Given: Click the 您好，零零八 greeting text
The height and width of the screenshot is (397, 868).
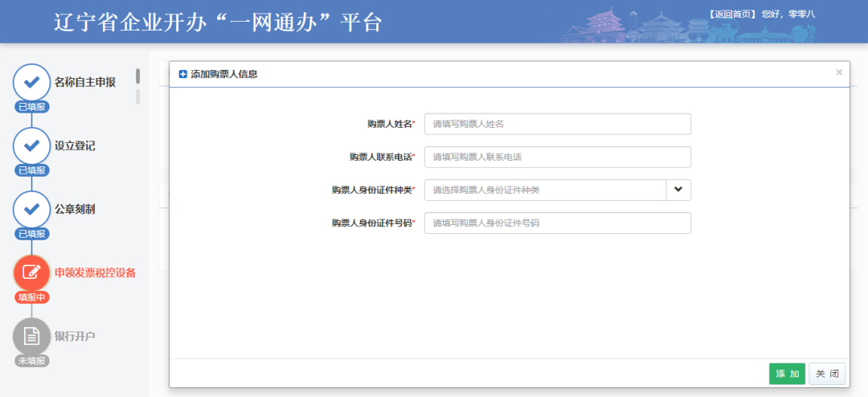Looking at the screenshot, I should (788, 14).
